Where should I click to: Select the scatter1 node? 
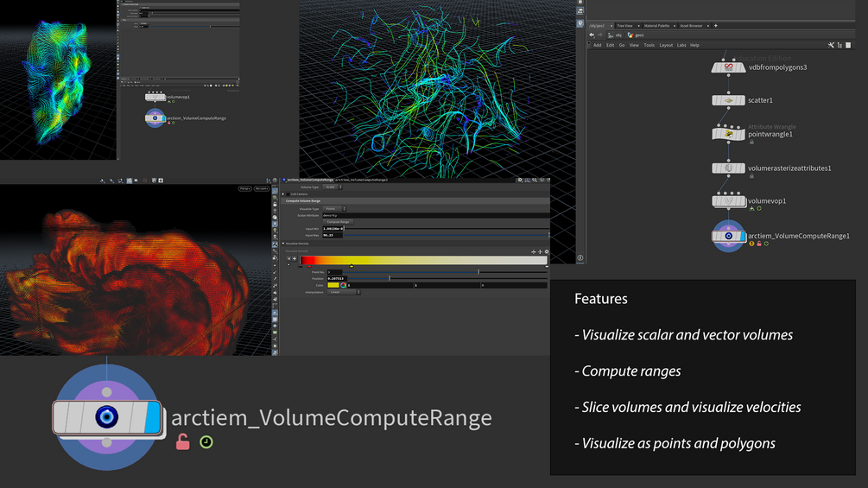click(x=728, y=100)
